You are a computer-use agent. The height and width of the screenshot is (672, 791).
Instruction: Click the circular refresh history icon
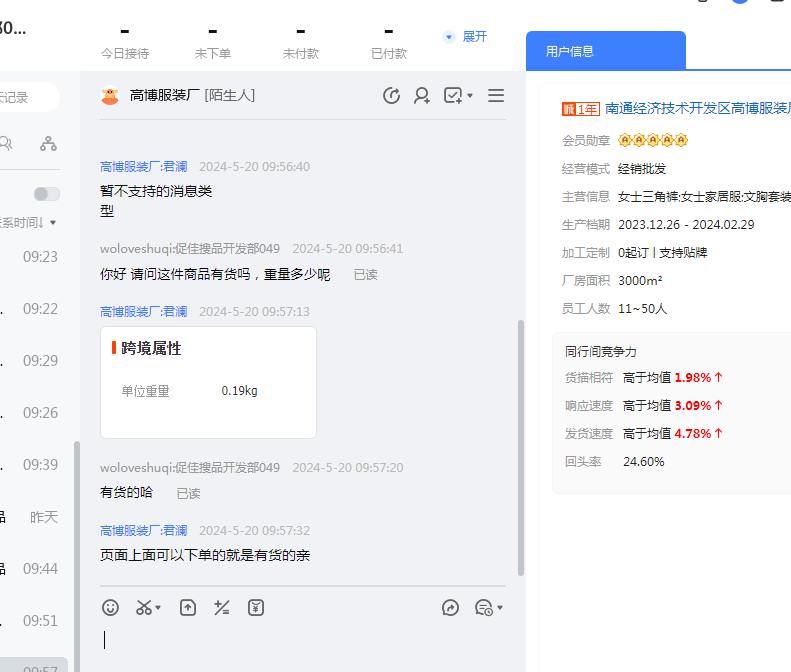(392, 96)
